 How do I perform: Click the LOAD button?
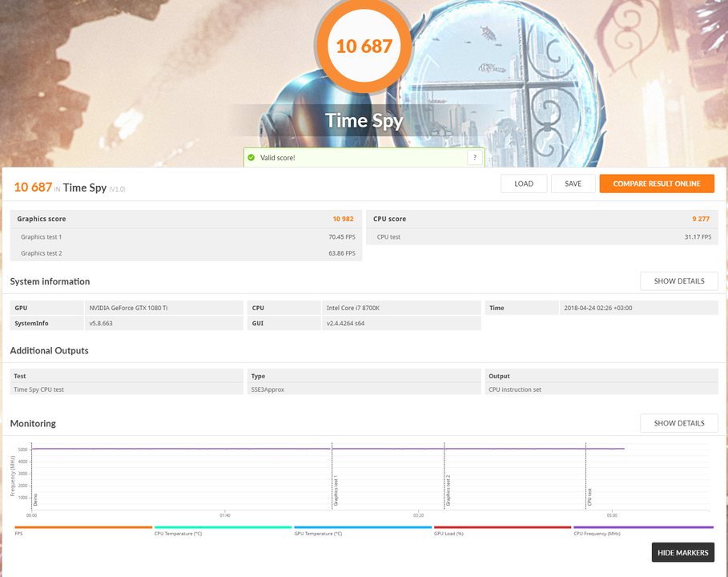pyautogui.click(x=524, y=184)
